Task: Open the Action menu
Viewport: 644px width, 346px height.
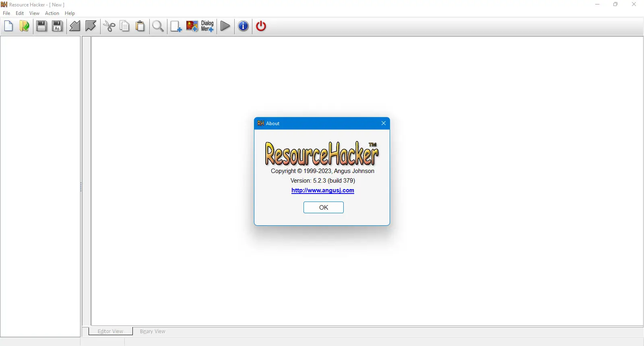Action: (52, 13)
